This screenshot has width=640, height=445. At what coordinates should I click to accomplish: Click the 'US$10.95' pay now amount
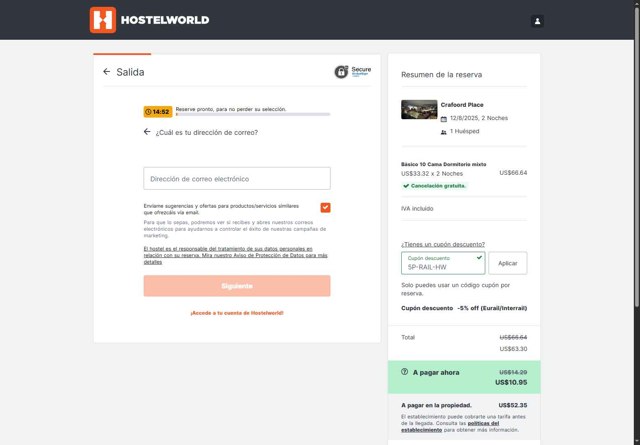tap(511, 383)
